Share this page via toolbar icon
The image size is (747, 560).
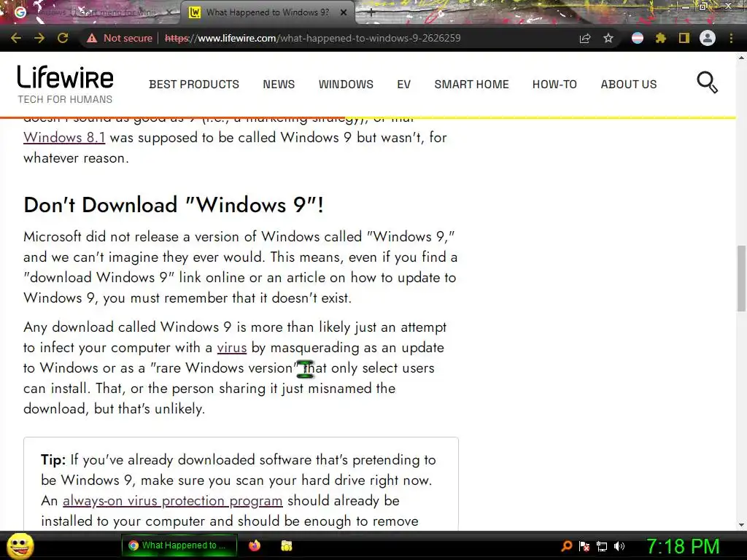tap(585, 38)
